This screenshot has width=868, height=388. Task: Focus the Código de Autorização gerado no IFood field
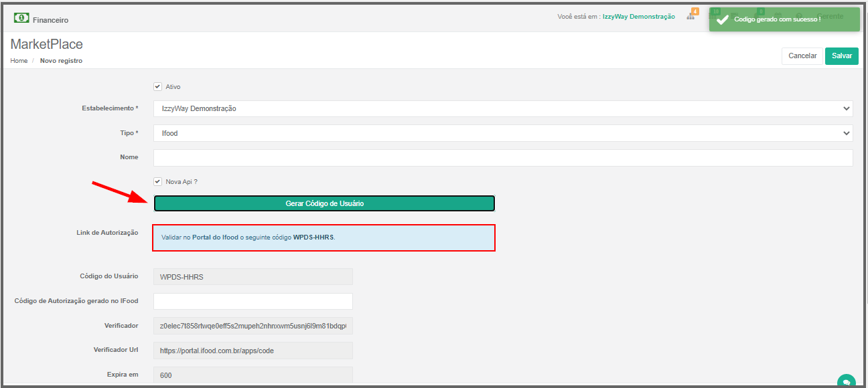tap(253, 301)
